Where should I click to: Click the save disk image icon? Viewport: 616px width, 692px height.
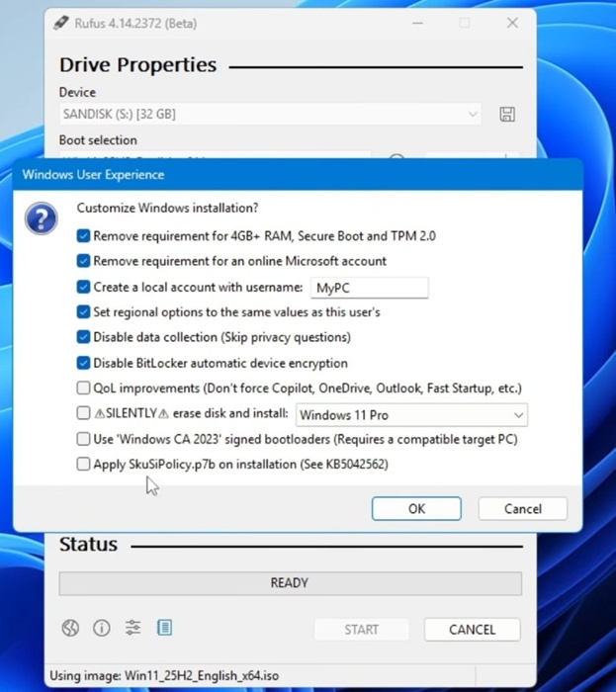click(507, 115)
